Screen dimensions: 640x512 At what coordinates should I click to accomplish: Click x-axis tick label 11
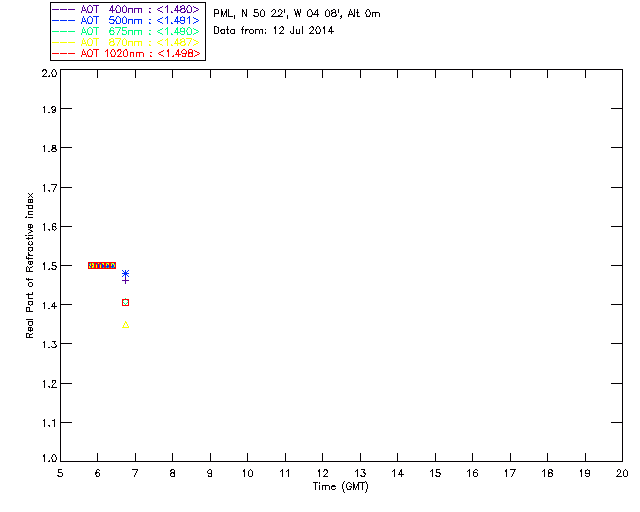click(285, 473)
